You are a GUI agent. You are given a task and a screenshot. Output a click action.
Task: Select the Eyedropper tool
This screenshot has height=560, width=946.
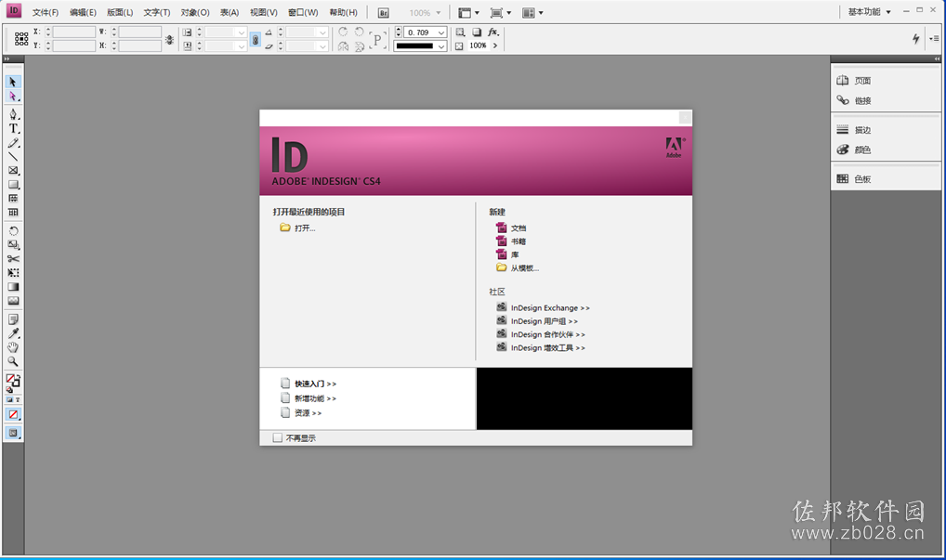coord(13,333)
